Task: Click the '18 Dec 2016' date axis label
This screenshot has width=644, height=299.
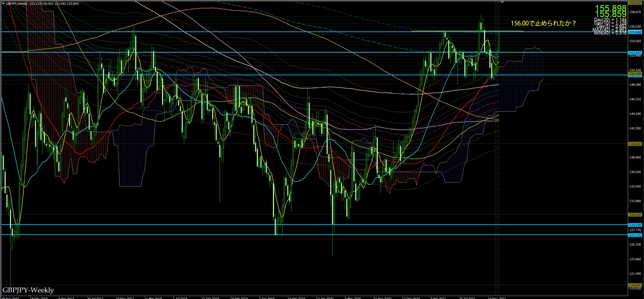Action: click(39, 298)
